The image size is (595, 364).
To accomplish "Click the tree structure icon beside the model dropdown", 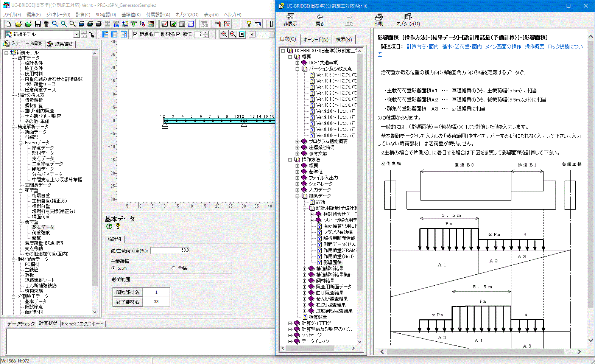I will click(92, 34).
